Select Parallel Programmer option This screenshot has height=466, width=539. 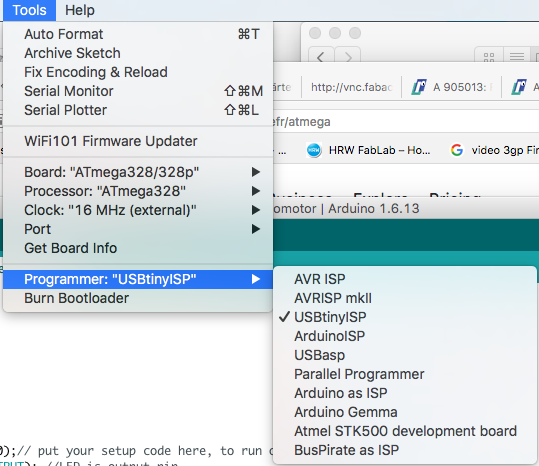[405, 374]
